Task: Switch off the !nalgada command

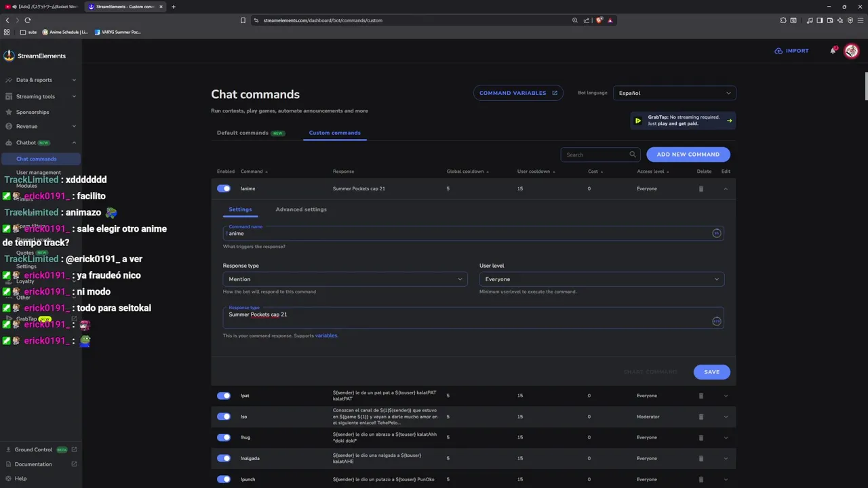Action: point(224,458)
